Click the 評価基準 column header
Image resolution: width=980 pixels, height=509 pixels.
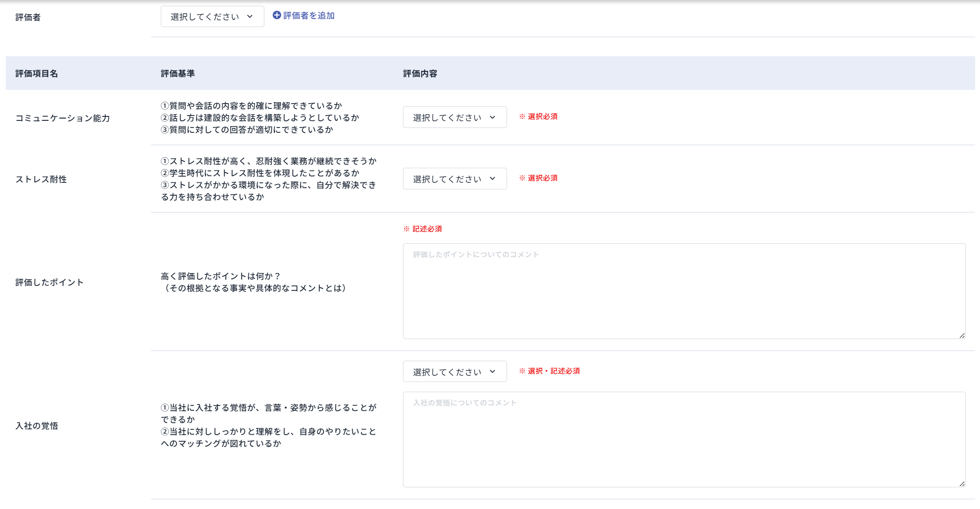coord(179,73)
